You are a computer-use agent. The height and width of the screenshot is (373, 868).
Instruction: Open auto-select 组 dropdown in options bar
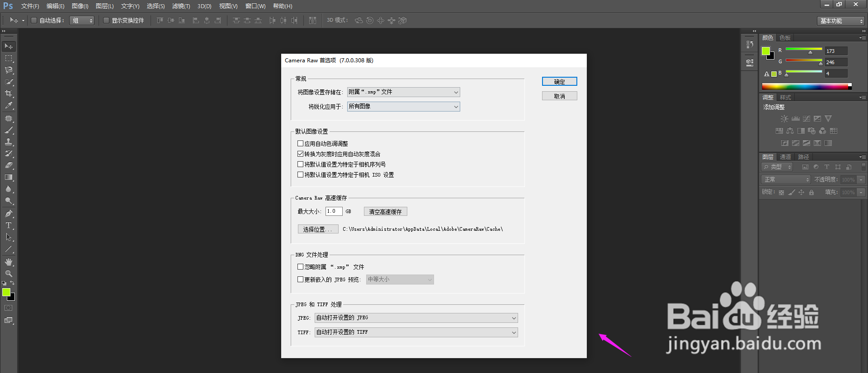coord(82,21)
